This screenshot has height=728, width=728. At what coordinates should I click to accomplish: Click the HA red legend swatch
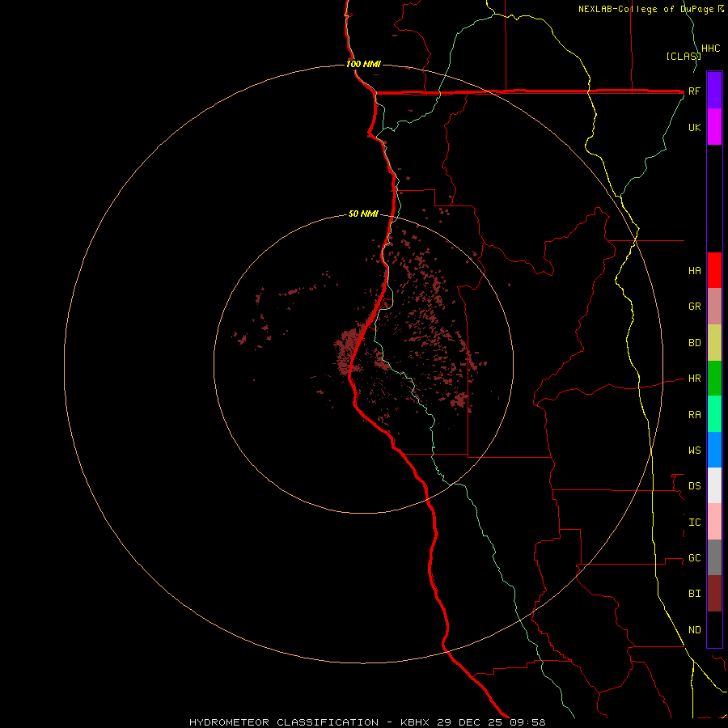coord(714,270)
